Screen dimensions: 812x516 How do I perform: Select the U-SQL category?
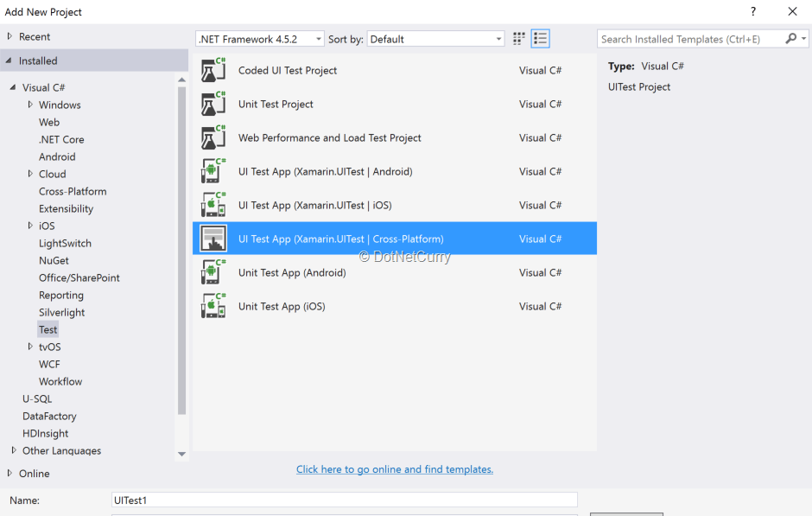37,399
